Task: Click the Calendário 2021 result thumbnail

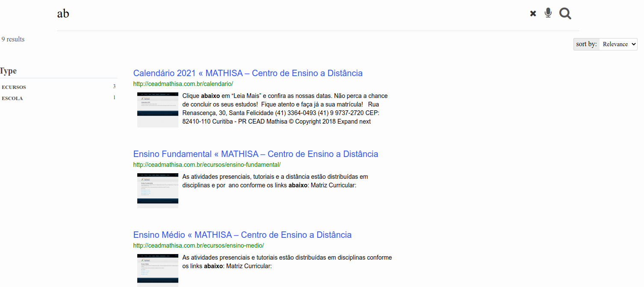Action: [157, 109]
